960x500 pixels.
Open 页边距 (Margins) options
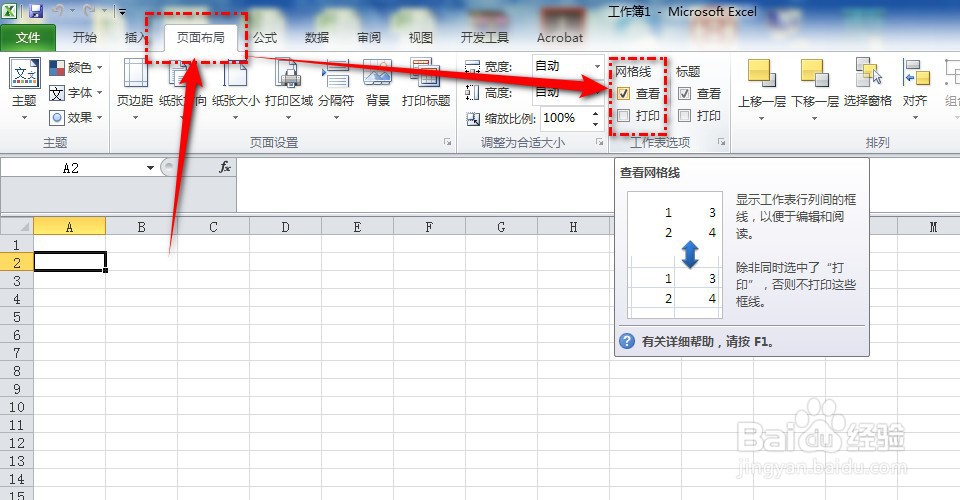click(x=135, y=89)
